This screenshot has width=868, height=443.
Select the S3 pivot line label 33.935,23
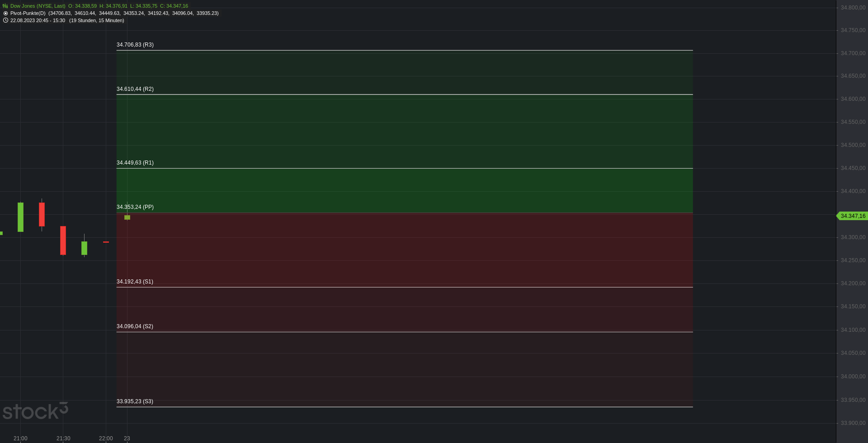pos(135,401)
